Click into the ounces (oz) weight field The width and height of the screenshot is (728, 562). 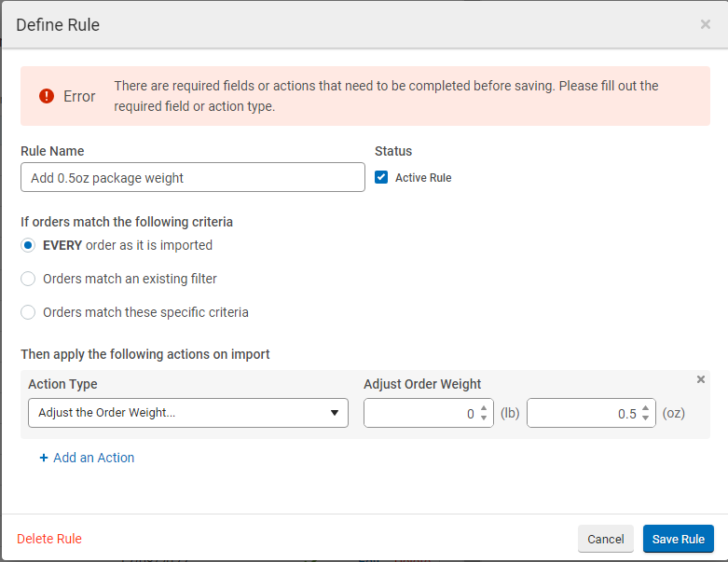583,414
